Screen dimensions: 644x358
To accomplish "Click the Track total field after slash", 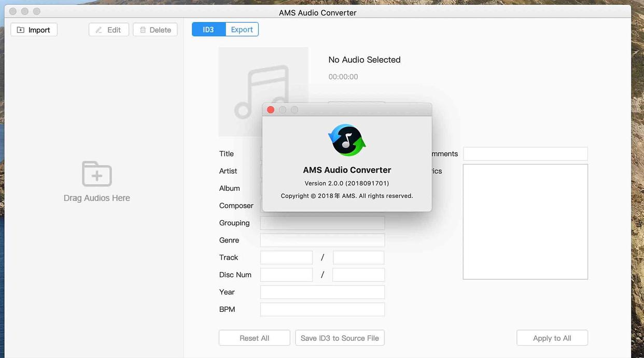I will (x=358, y=257).
